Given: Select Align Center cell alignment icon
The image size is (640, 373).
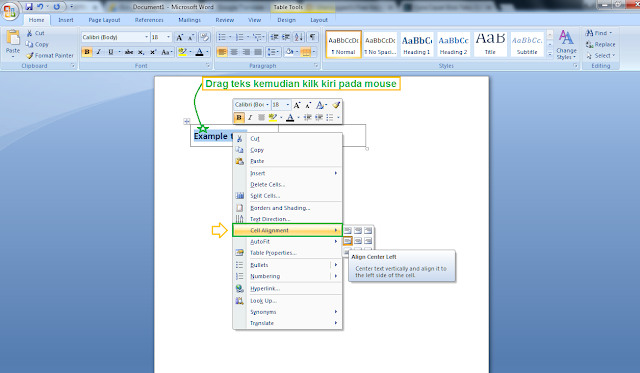Looking at the screenshot, I should 358,241.
